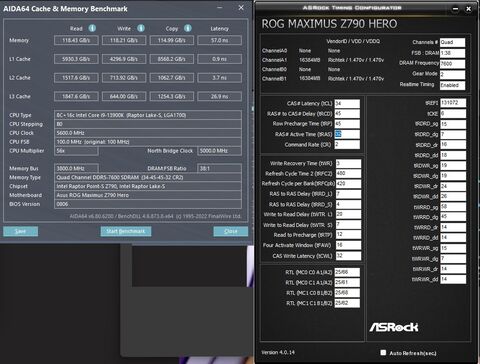The image size is (480, 364).
Task: Click the ChannelA1 Richtek voltage entry
Action: (x=356, y=60)
